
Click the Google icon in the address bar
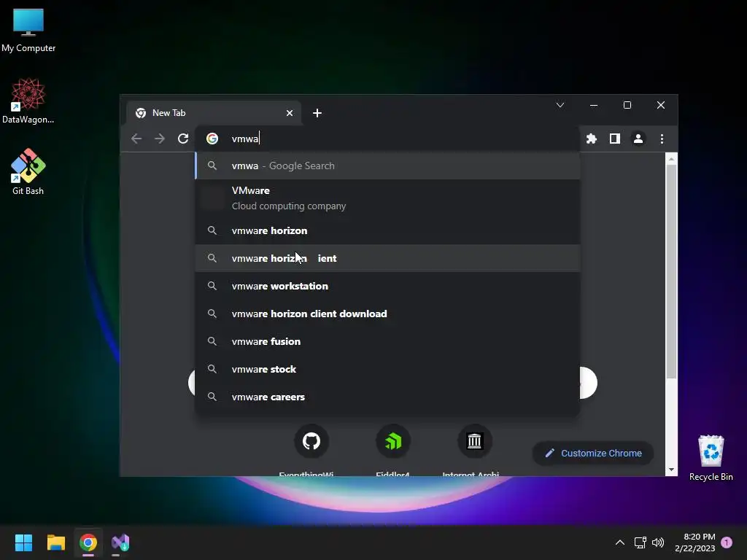tap(212, 139)
